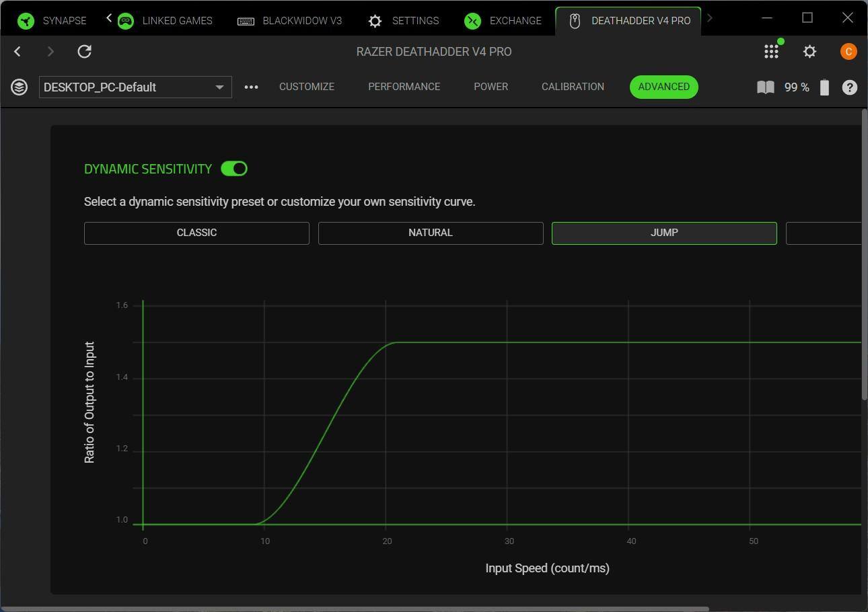Viewport: 868px width, 612px height.
Task: Choose the Natural sensitivity preset
Action: [431, 233]
